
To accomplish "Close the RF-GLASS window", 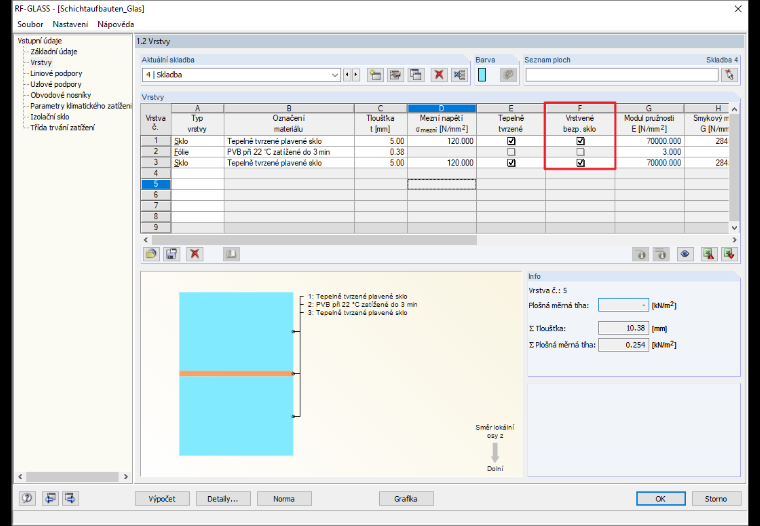I will click(738, 9).
